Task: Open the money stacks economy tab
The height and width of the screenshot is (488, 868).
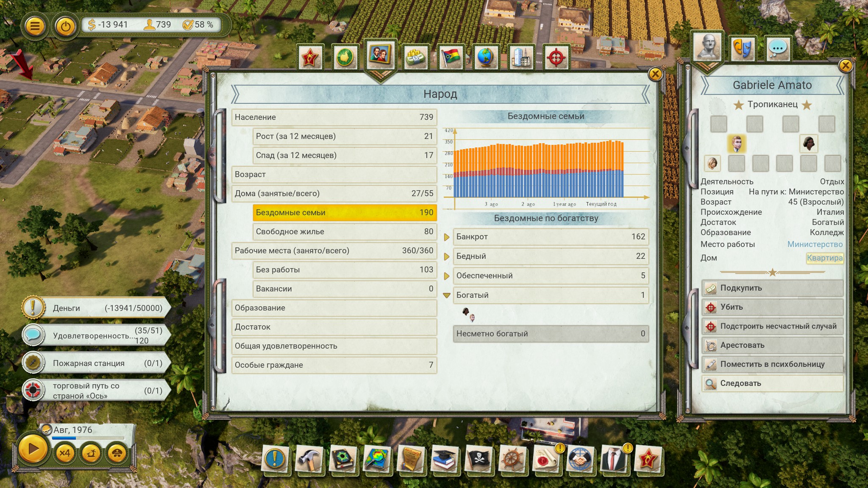Action: tap(415, 57)
